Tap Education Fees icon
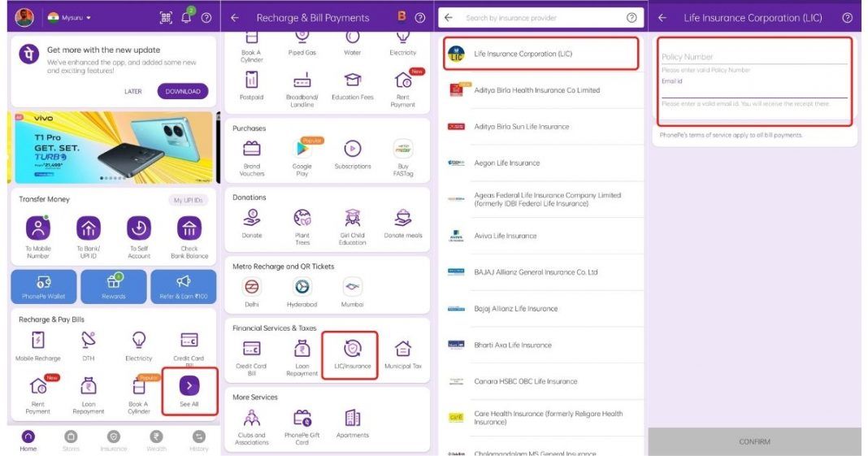Image resolution: width=868 pixels, height=456 pixels. pos(353,80)
